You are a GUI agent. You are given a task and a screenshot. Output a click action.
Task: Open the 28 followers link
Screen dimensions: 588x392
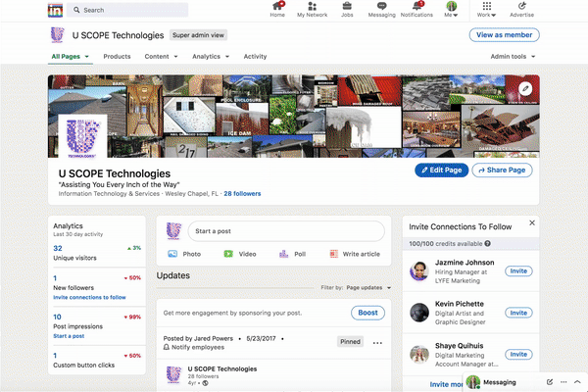pos(242,194)
